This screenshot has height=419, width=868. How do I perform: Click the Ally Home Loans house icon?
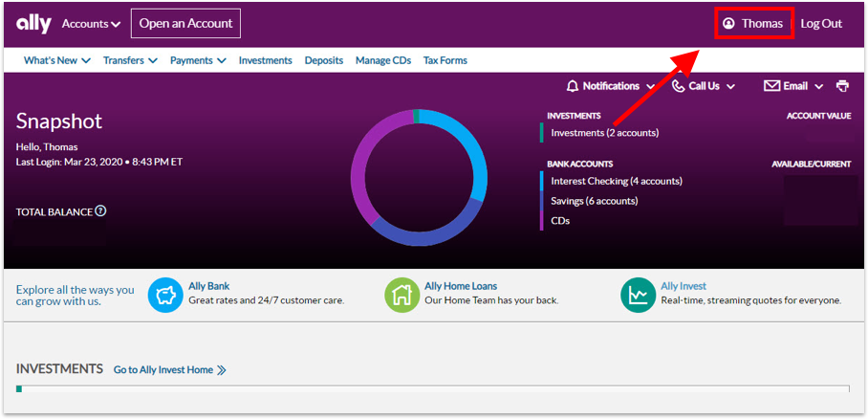(401, 295)
